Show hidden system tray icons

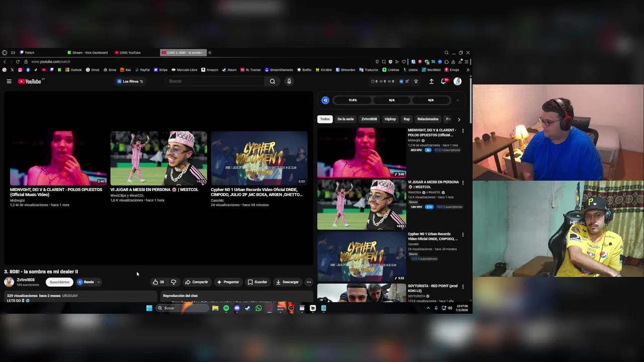tap(428, 308)
